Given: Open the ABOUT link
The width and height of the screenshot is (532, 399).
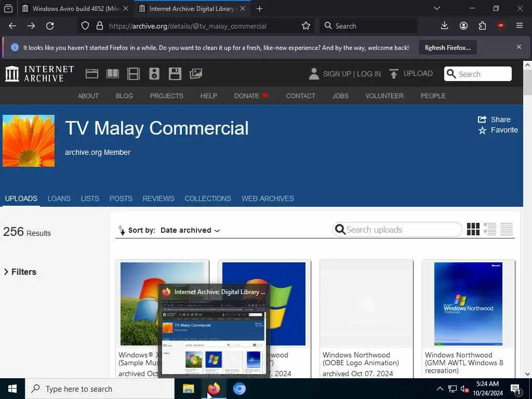Looking at the screenshot, I should point(88,96).
